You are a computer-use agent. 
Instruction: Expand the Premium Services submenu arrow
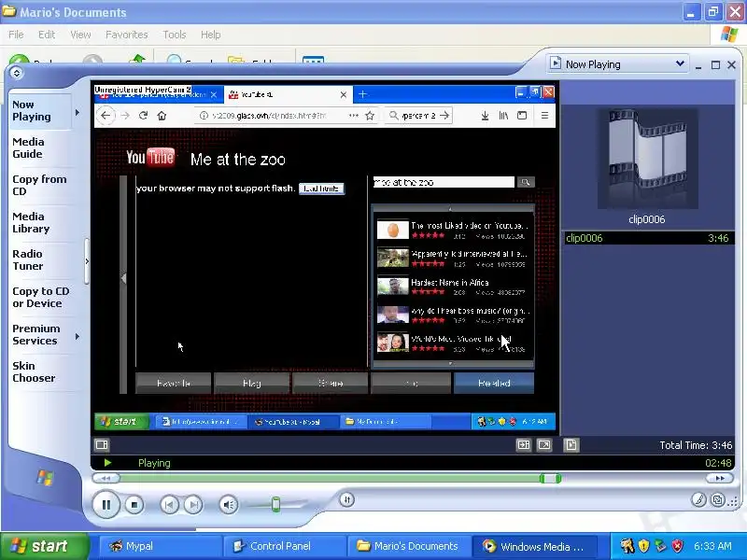[78, 337]
